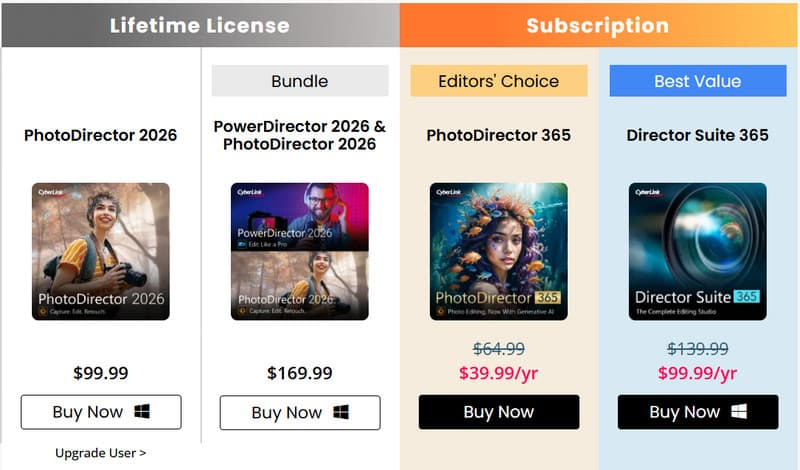Switch to the Lifetime License tab
The image size is (800, 470).
(200, 25)
